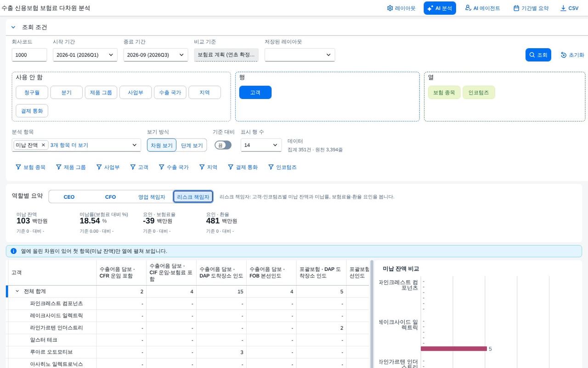Screen dimensions: 588x368
Task: Click the 3개 항목 더 보기 link
Action: (69, 145)
